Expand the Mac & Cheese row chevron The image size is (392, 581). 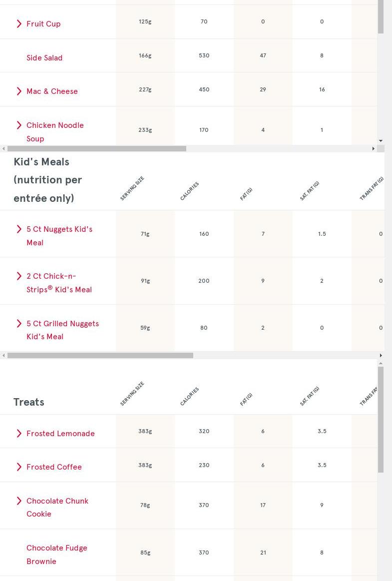pyautogui.click(x=19, y=91)
